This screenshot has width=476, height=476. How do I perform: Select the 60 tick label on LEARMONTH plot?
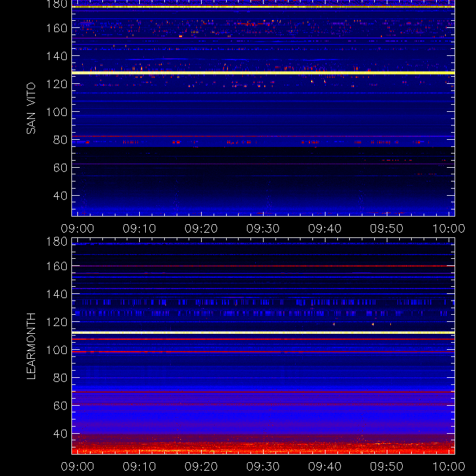[x=60, y=406]
